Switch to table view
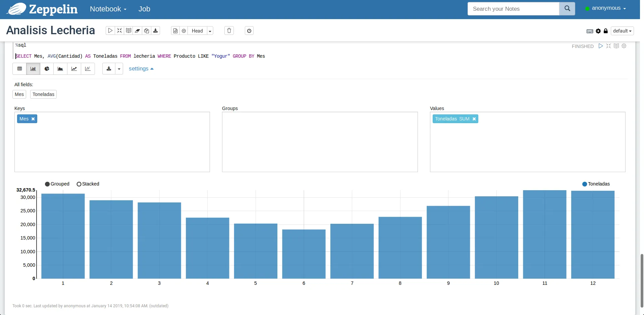 tap(20, 69)
